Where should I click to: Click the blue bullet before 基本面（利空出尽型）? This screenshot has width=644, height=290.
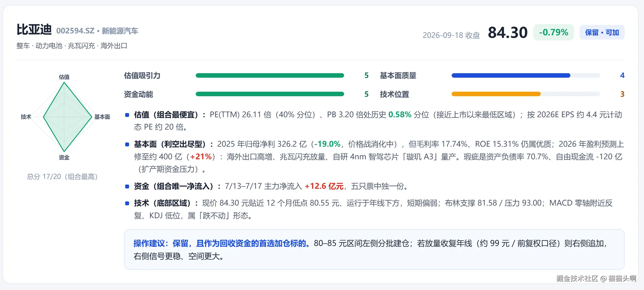point(127,144)
